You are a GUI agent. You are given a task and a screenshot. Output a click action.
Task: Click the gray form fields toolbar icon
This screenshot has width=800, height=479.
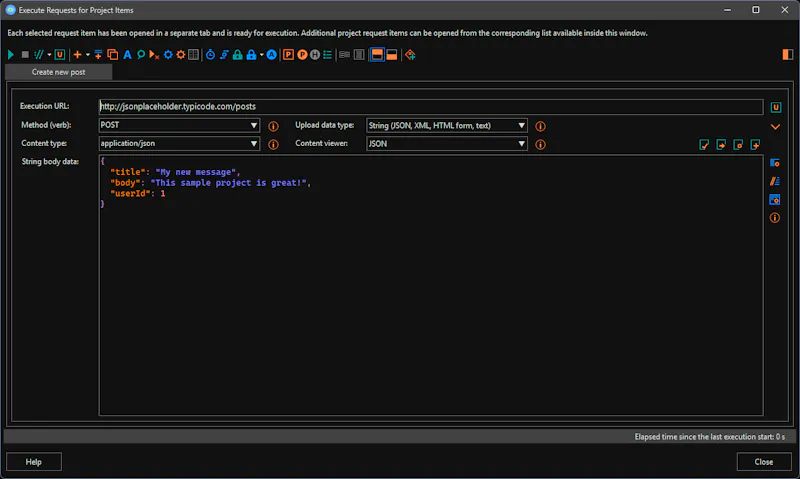[x=344, y=55]
